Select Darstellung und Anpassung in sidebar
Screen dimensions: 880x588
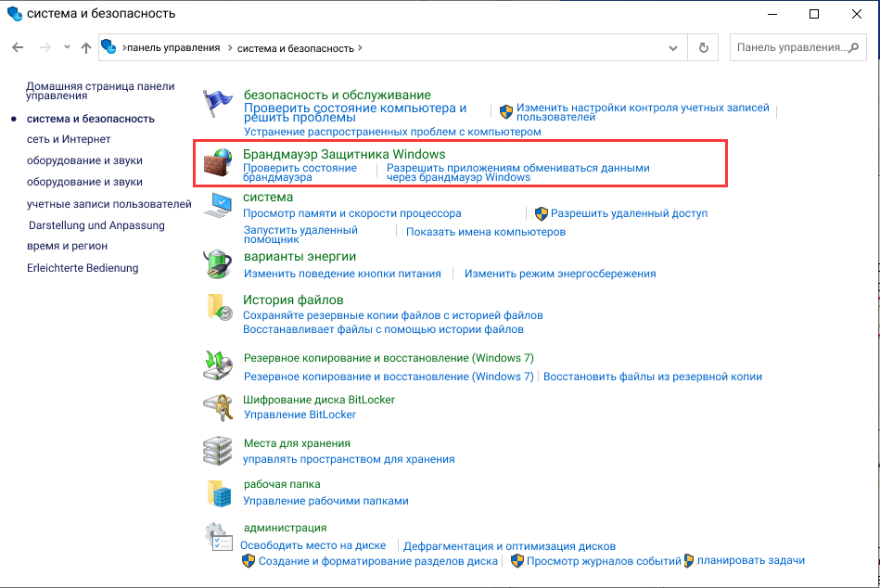96,225
